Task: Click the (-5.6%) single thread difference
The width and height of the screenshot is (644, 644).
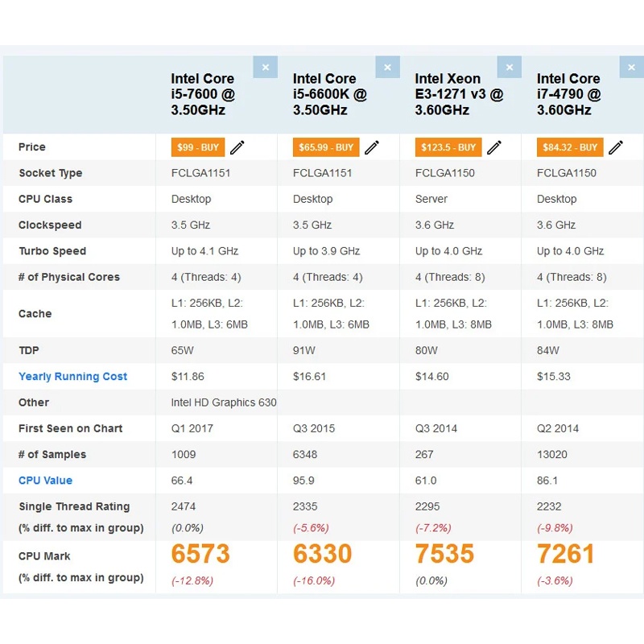Action: click(311, 528)
